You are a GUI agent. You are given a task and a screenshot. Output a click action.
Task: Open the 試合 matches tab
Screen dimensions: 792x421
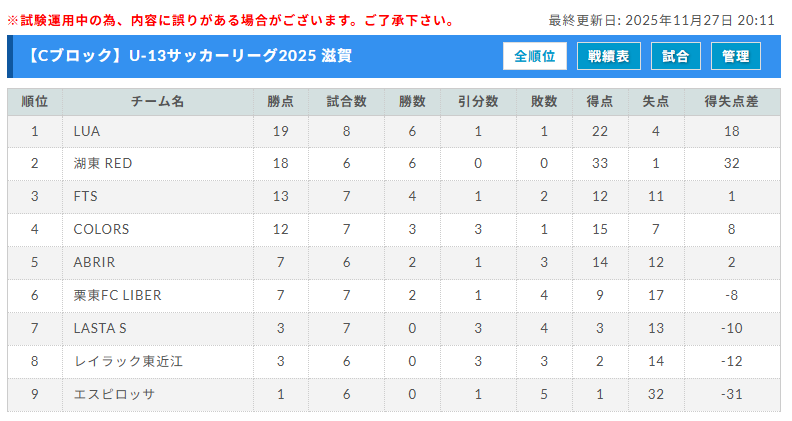click(x=675, y=56)
